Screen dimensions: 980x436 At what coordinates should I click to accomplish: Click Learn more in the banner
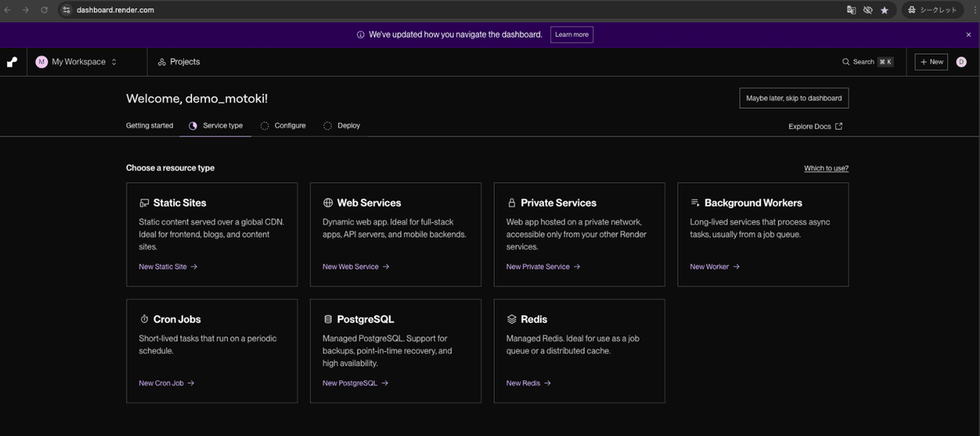click(x=572, y=35)
